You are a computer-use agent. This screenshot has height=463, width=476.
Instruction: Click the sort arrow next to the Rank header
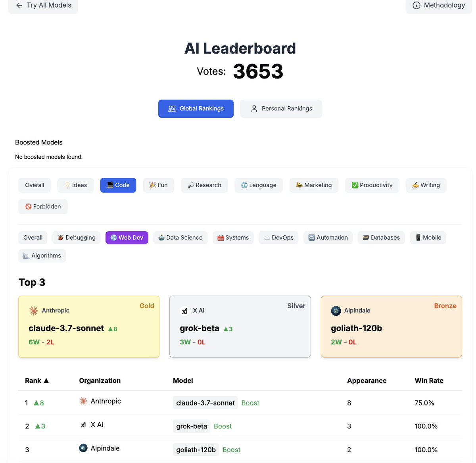click(x=46, y=380)
